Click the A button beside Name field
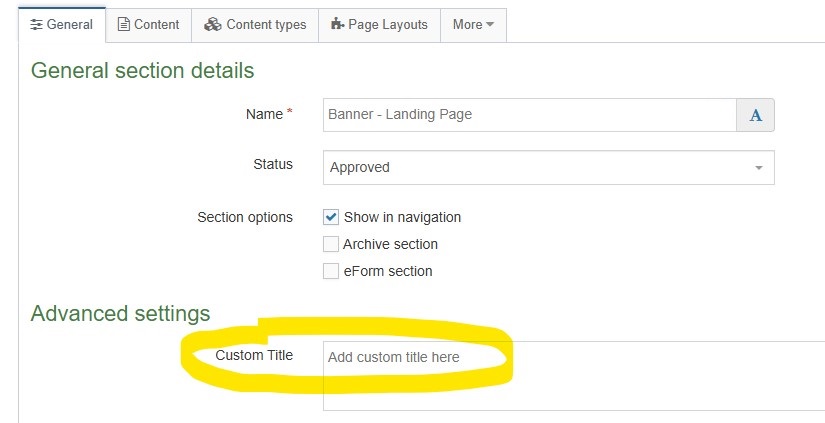825x423 pixels. point(756,115)
